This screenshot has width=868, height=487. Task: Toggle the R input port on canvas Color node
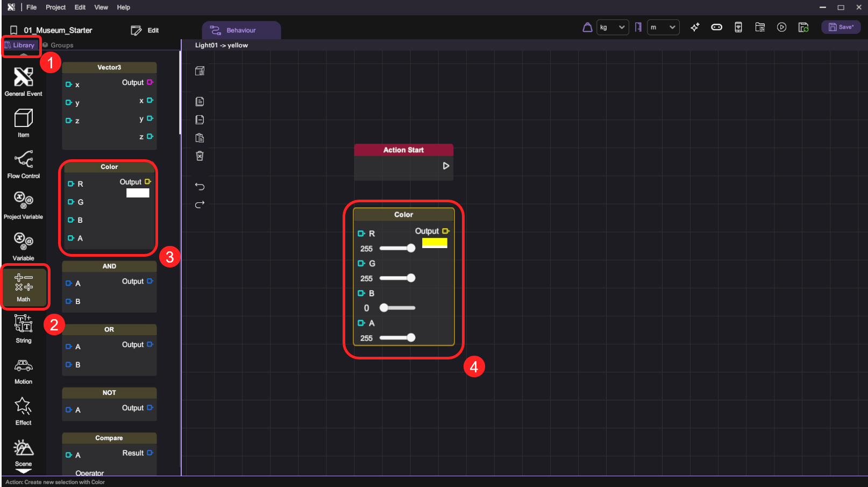361,234
